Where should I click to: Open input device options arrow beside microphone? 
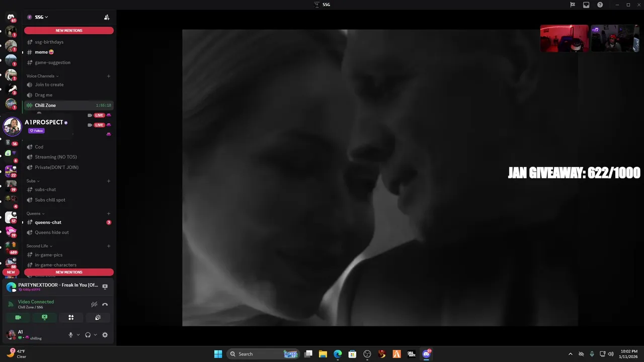(x=78, y=335)
